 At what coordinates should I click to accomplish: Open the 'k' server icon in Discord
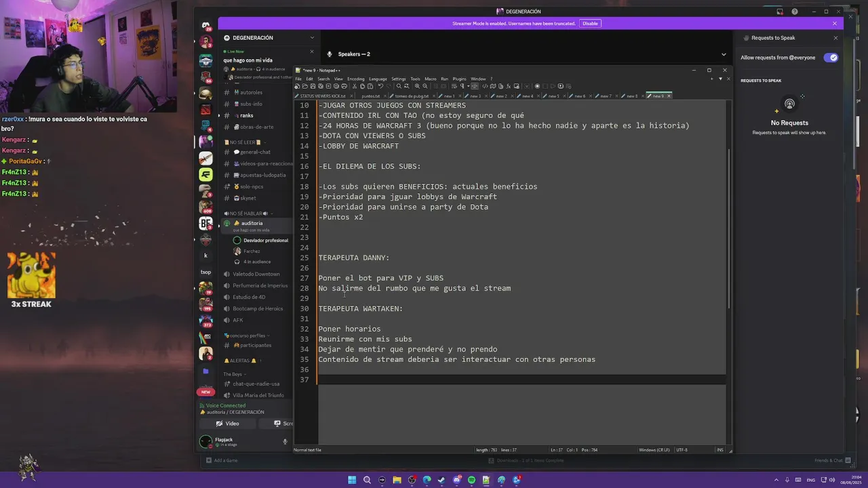pyautogui.click(x=205, y=256)
